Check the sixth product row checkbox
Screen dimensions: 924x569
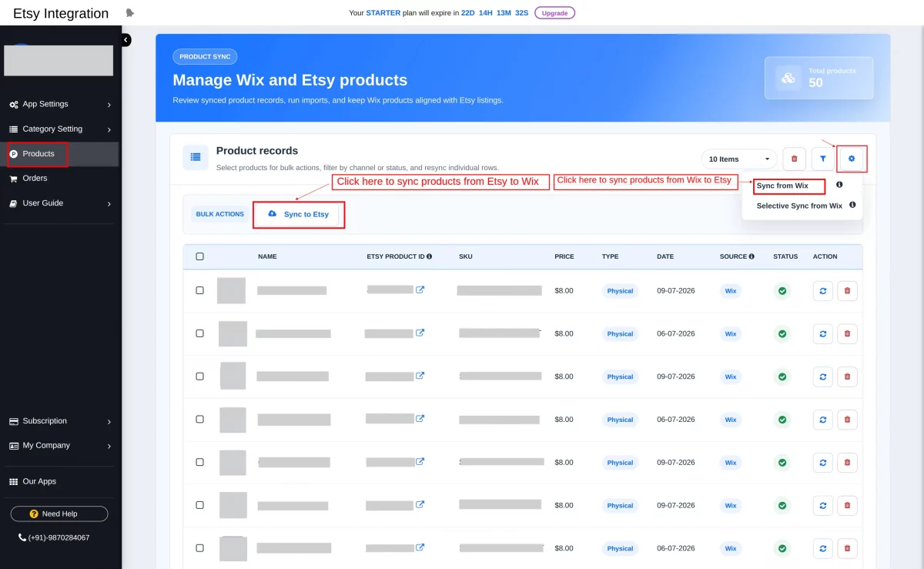[x=200, y=505]
